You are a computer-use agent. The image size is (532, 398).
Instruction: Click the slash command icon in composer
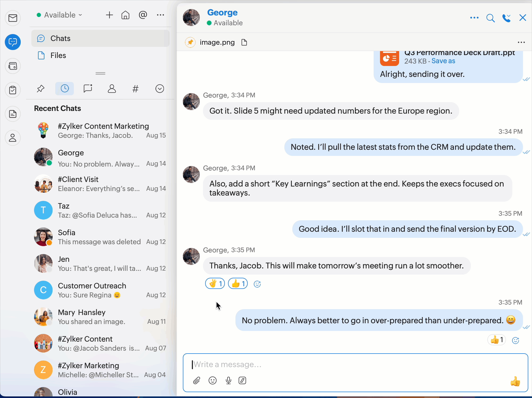point(242,380)
